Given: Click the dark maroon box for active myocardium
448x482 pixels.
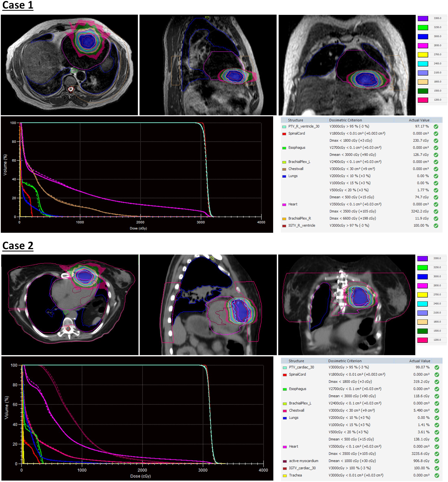Looking at the screenshot, I should point(285,461).
